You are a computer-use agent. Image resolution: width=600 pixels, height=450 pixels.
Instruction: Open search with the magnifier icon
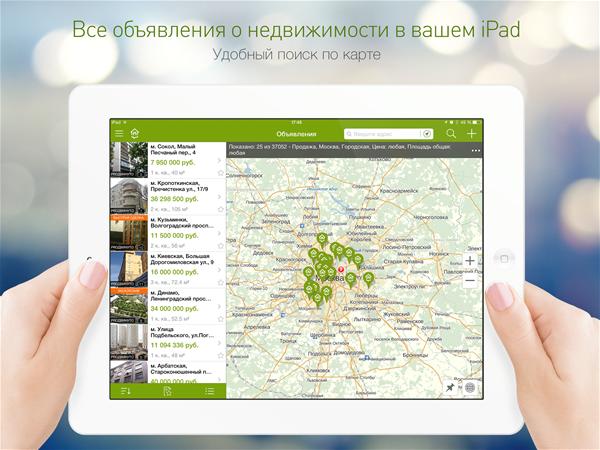click(x=451, y=134)
